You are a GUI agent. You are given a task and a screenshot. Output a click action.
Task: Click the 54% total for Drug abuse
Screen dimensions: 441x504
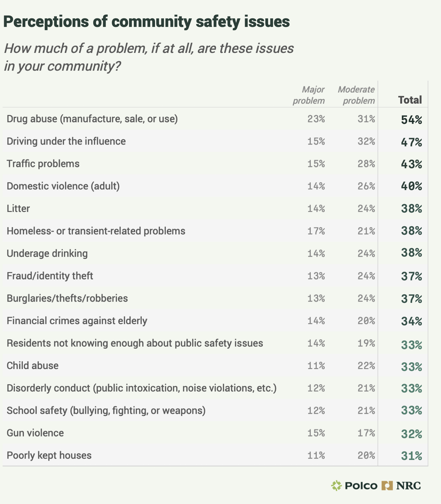(x=412, y=120)
